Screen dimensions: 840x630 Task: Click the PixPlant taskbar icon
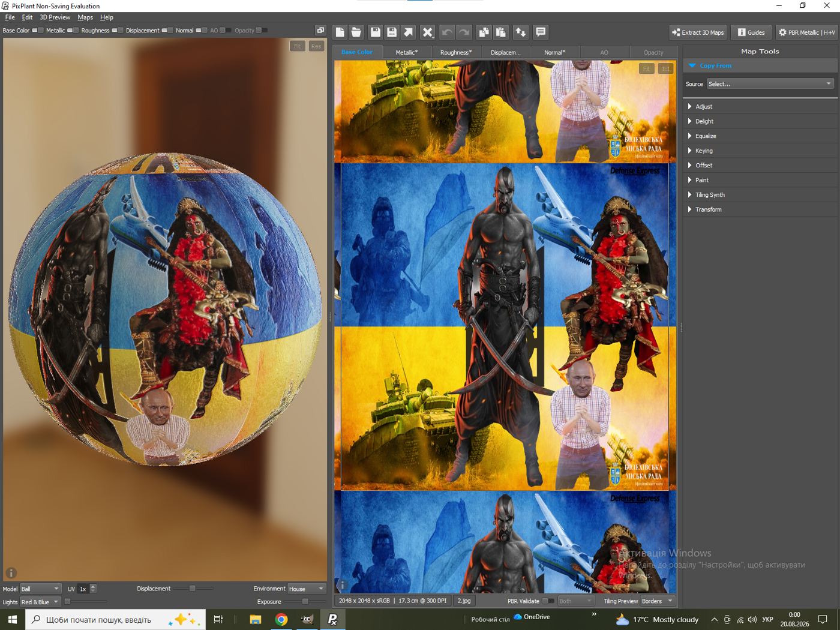click(x=333, y=619)
